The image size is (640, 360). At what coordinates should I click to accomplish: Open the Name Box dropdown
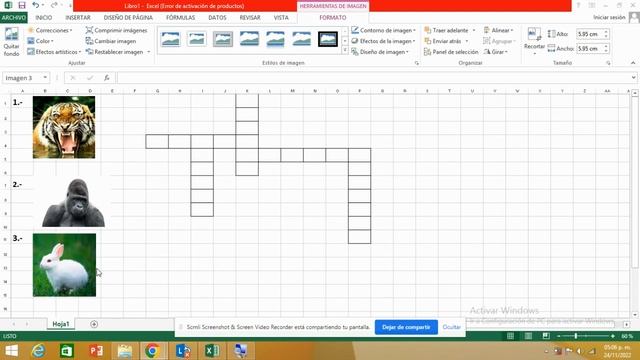point(45,78)
